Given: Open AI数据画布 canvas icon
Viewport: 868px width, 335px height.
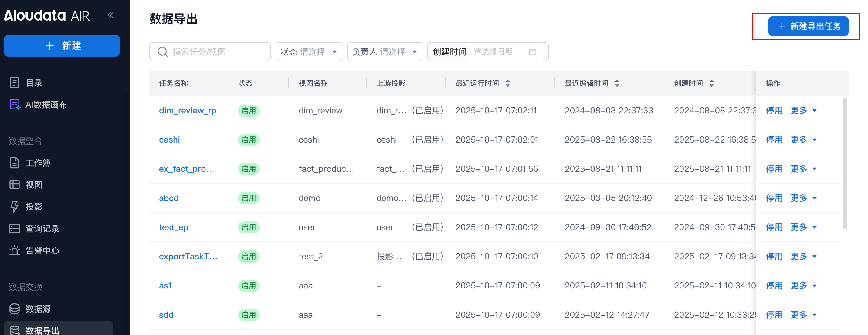Looking at the screenshot, I should coord(15,105).
